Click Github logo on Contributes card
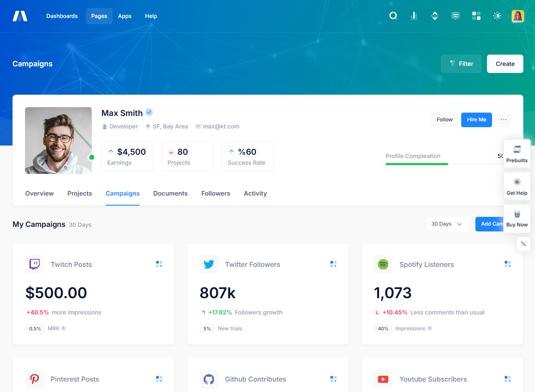Image resolution: width=535 pixels, height=392 pixels. [x=209, y=379]
